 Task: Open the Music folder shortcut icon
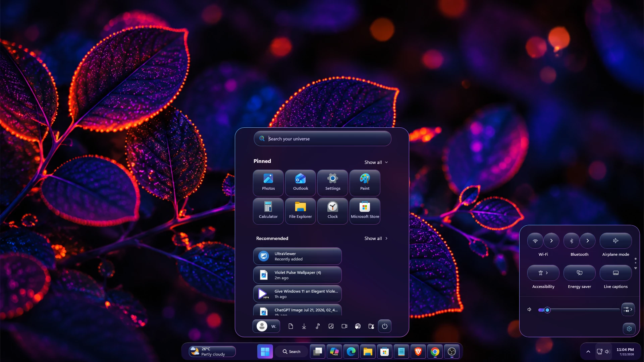click(x=318, y=326)
